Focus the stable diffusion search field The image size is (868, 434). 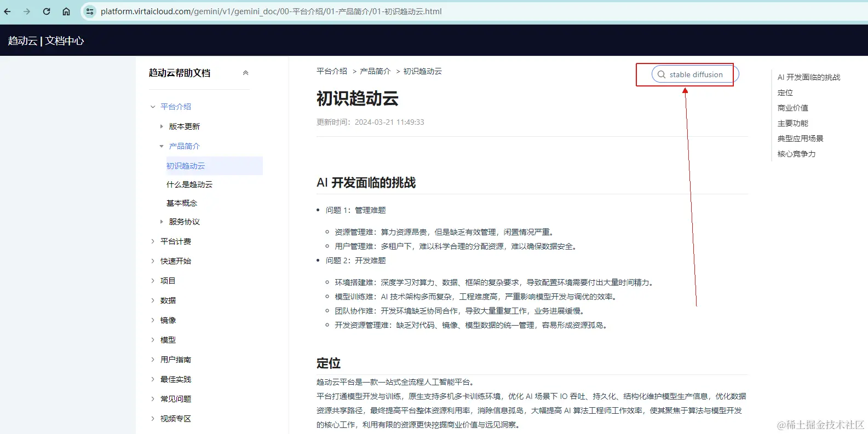pos(695,74)
